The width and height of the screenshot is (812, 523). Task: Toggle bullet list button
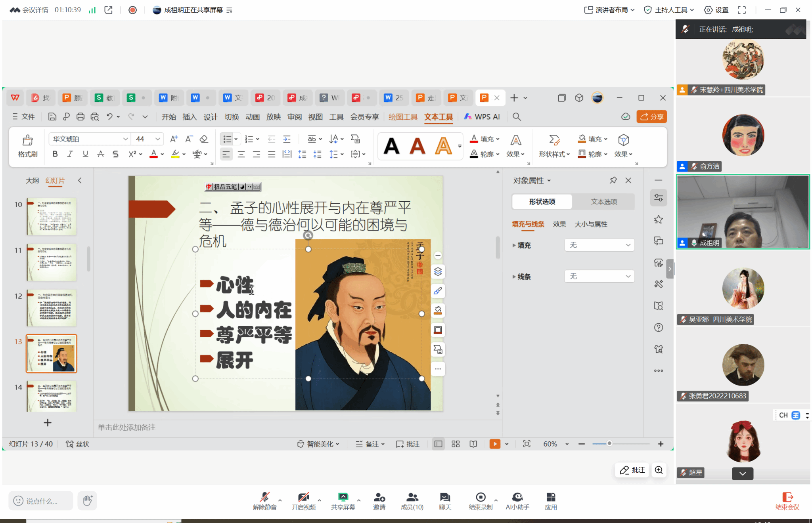click(227, 139)
